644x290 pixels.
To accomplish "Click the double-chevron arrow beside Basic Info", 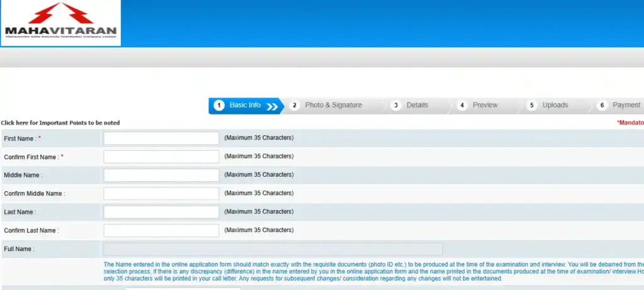I will [x=272, y=106].
